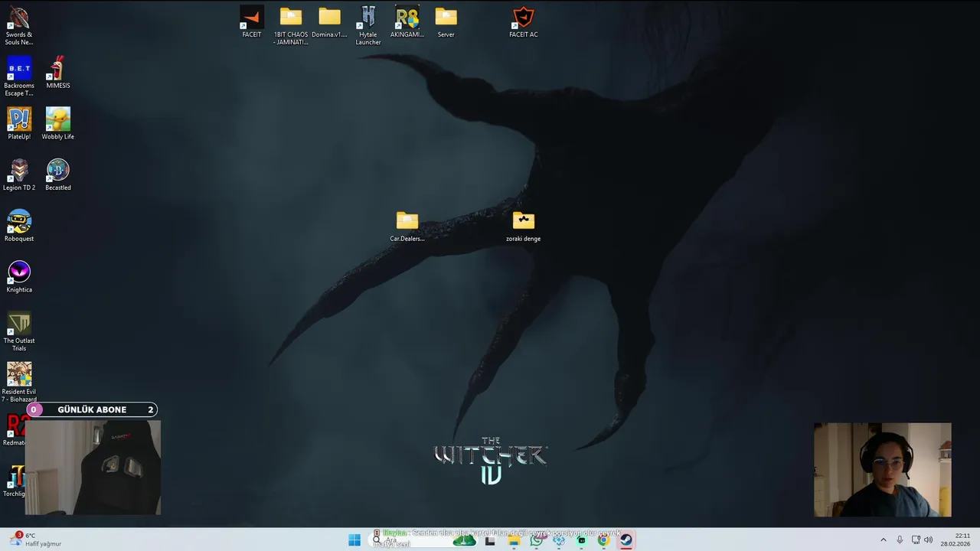Launch the FACEIT AC shortcut

click(524, 22)
